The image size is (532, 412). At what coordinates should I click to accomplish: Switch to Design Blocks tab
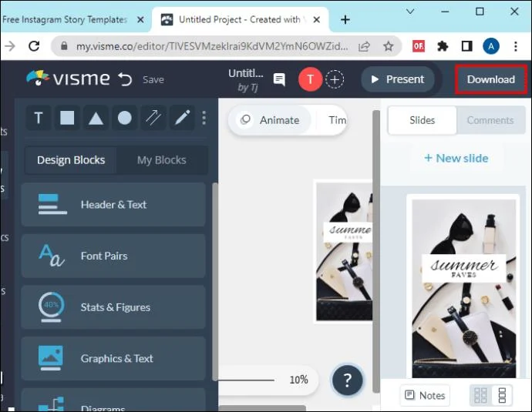pos(71,160)
